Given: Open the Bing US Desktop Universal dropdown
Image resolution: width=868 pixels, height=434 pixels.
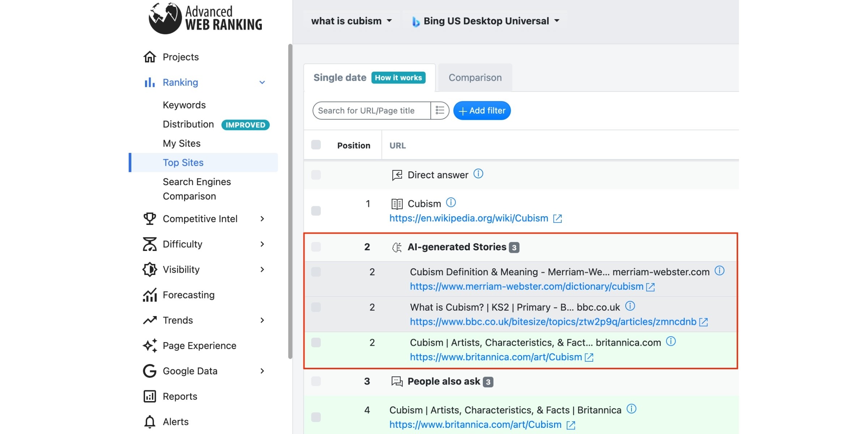Looking at the screenshot, I should 485,21.
